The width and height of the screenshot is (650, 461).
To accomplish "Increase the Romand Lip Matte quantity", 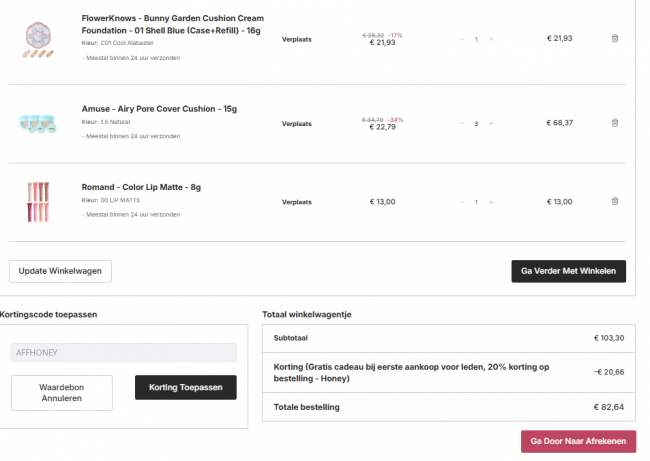I will [491, 202].
